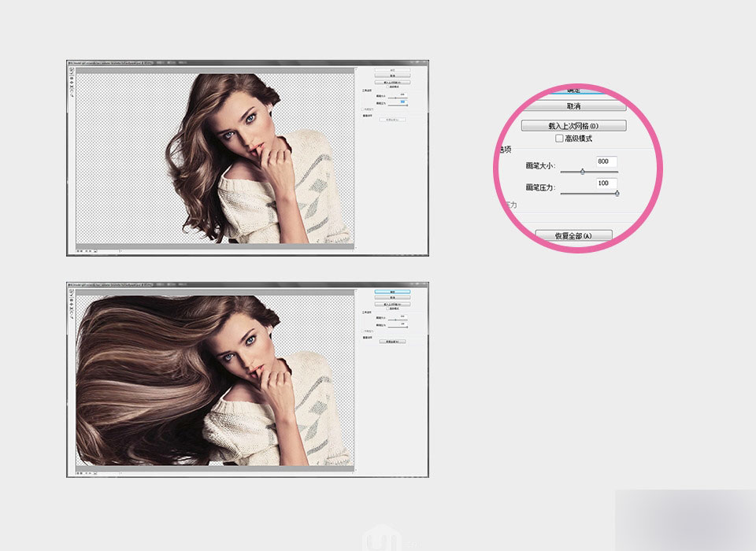This screenshot has height=551, width=756.
Task: Cancel via 取消 in lower Liquify window
Action: [392, 298]
